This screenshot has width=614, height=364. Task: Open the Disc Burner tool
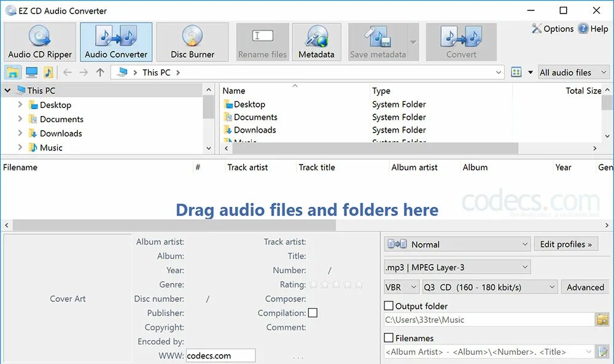192,41
